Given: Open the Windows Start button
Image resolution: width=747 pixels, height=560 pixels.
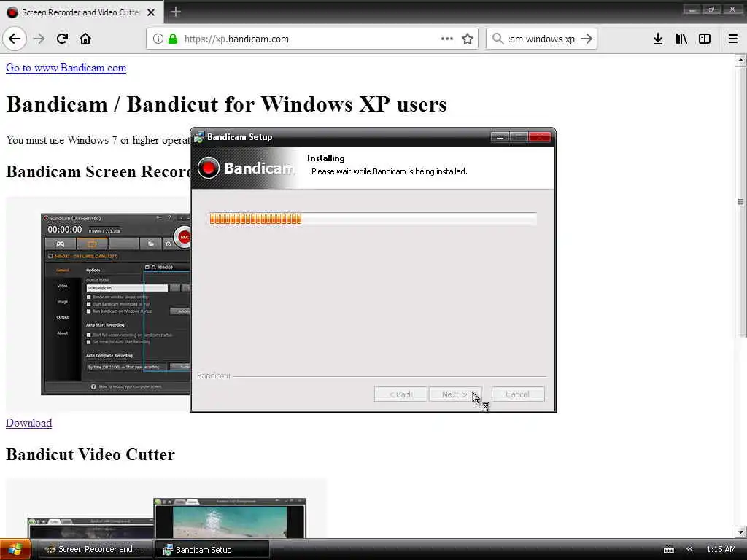Looking at the screenshot, I should 15,549.
